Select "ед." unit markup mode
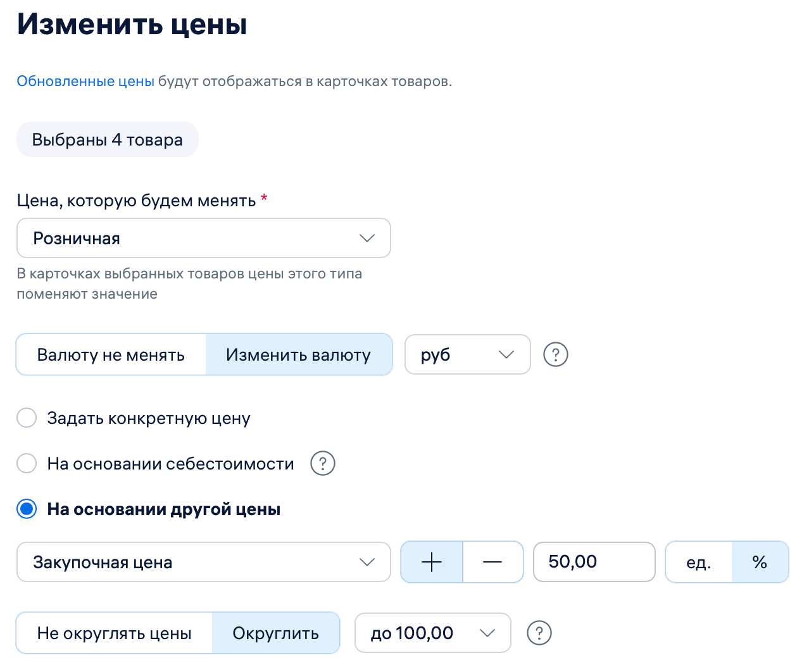The image size is (809, 672). pyautogui.click(x=697, y=562)
